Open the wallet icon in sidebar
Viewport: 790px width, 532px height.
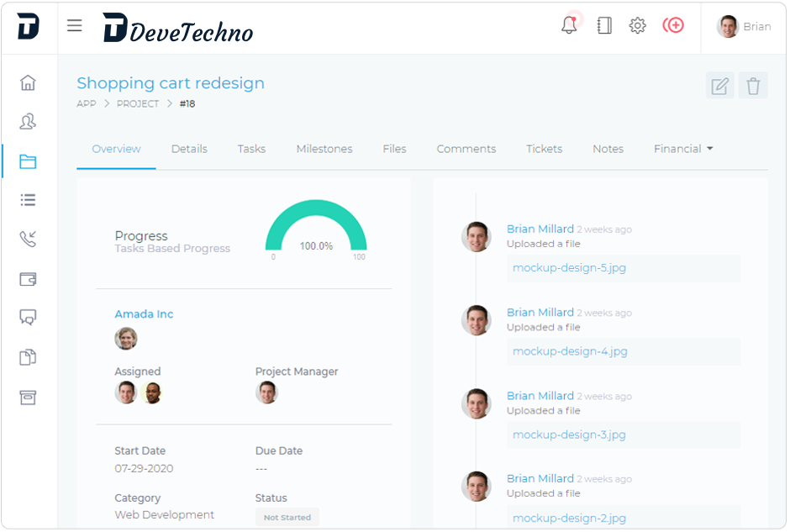[x=29, y=278]
